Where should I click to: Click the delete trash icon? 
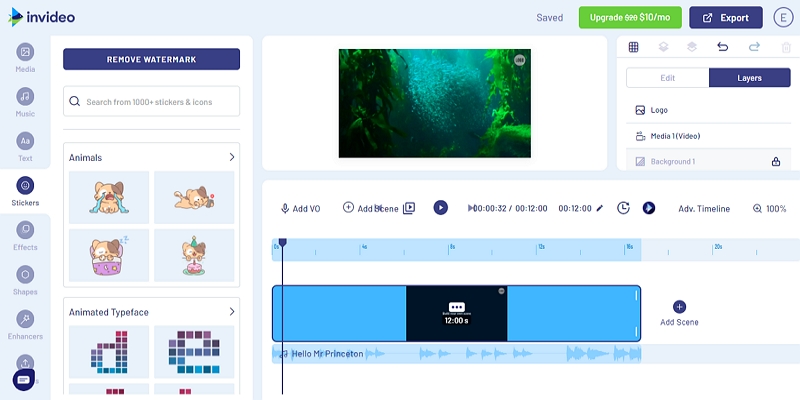coord(786,47)
